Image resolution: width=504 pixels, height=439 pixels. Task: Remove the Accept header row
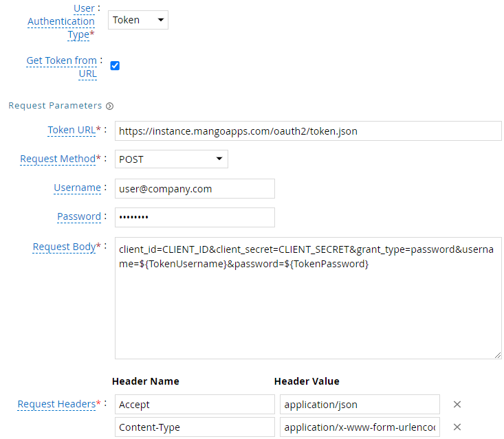(x=457, y=405)
